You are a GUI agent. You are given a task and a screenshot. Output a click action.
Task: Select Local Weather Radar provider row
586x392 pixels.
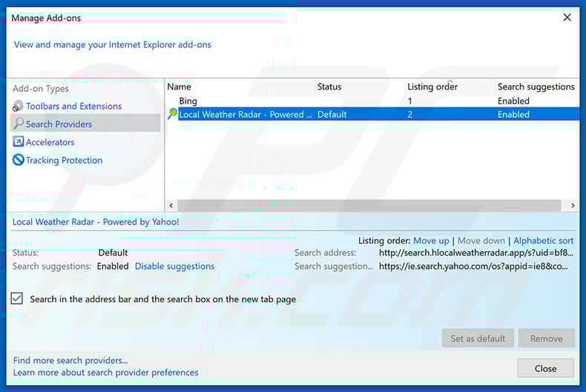pyautogui.click(x=372, y=114)
